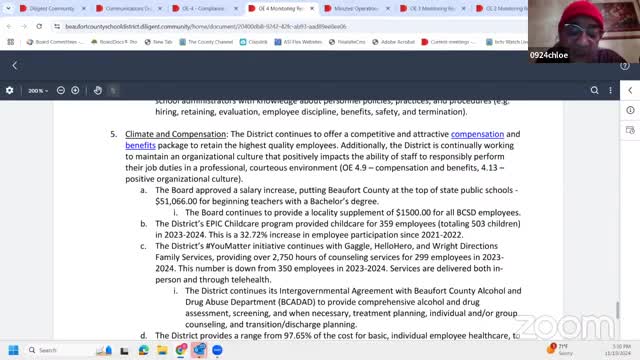
Task: Click the text '(BCADAD)' in paragraph
Action: (296, 302)
